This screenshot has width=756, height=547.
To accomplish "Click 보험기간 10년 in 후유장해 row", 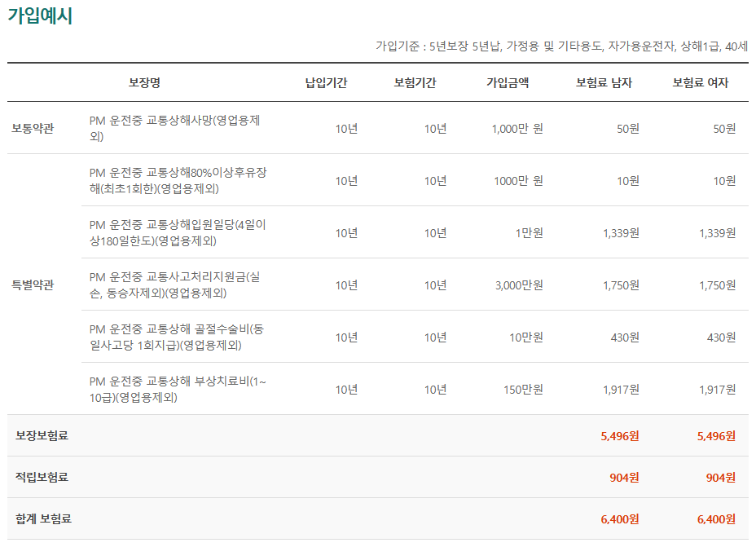I will 435,181.
